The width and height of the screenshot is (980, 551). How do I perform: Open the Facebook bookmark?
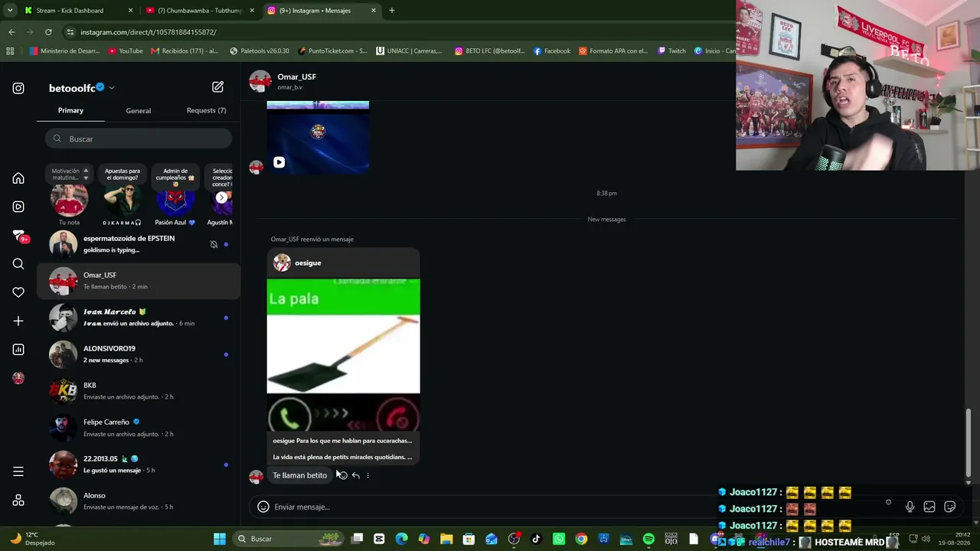[x=551, y=51]
